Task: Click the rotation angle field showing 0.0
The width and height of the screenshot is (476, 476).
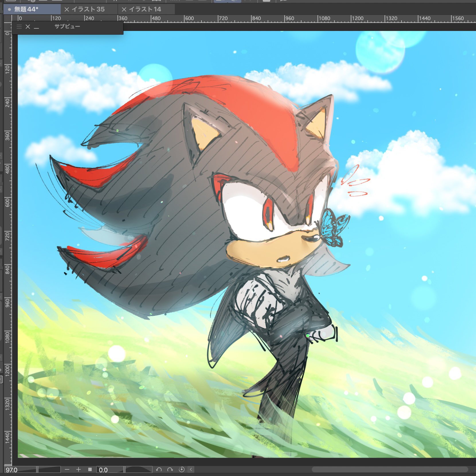Action: click(x=110, y=470)
